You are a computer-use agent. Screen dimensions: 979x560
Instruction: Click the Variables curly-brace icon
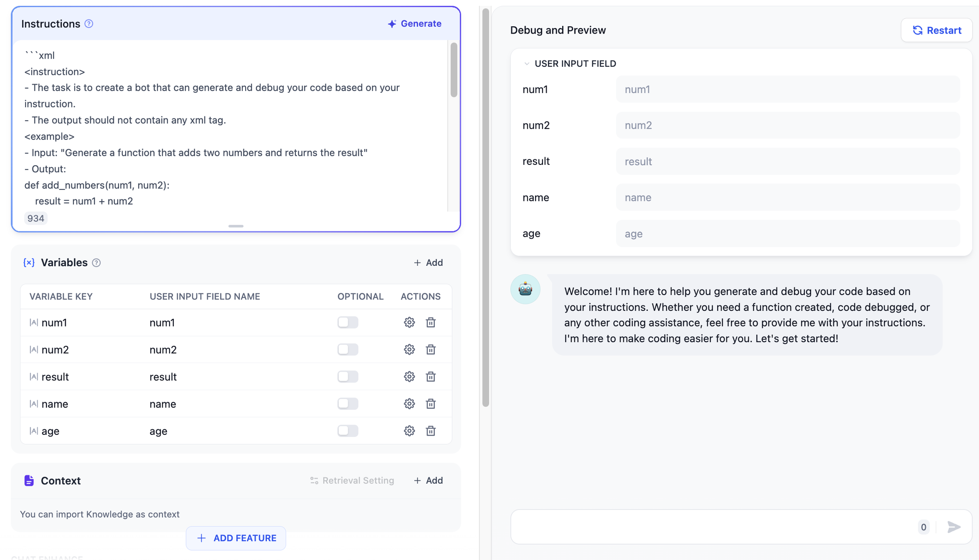29,262
